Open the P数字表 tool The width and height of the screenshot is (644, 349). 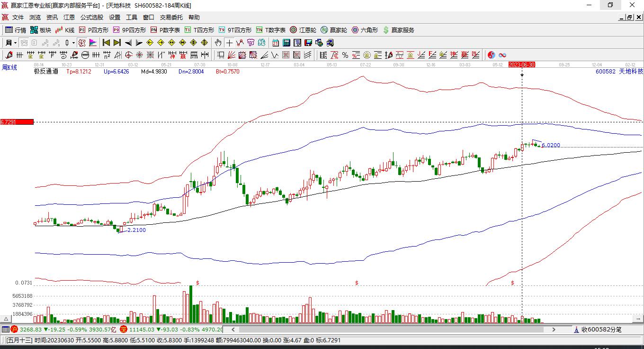[165, 30]
